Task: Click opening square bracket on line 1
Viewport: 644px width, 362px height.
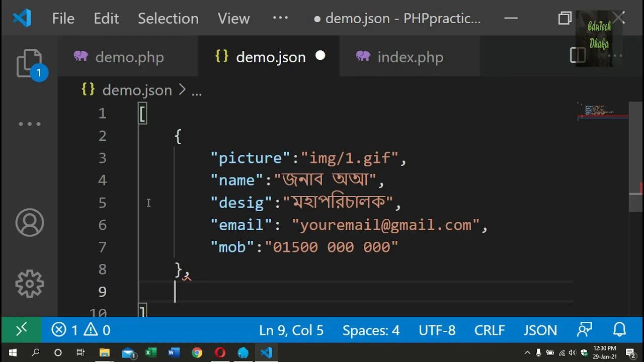Action: pyautogui.click(x=142, y=114)
